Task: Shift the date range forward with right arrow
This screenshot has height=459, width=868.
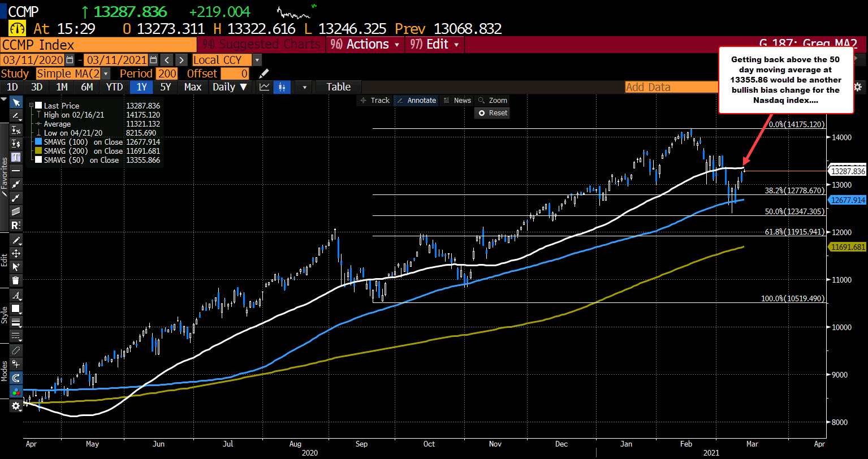Action: pos(181,60)
